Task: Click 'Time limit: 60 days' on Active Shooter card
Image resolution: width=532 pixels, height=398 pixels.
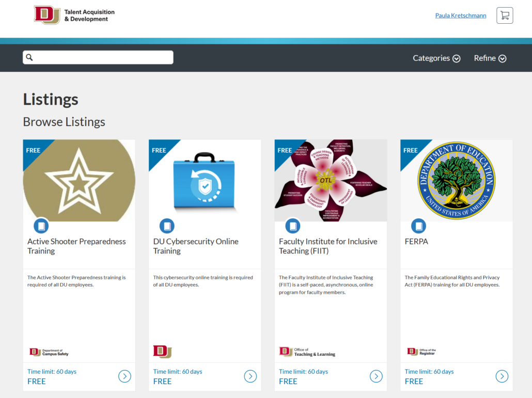Action: click(52, 372)
